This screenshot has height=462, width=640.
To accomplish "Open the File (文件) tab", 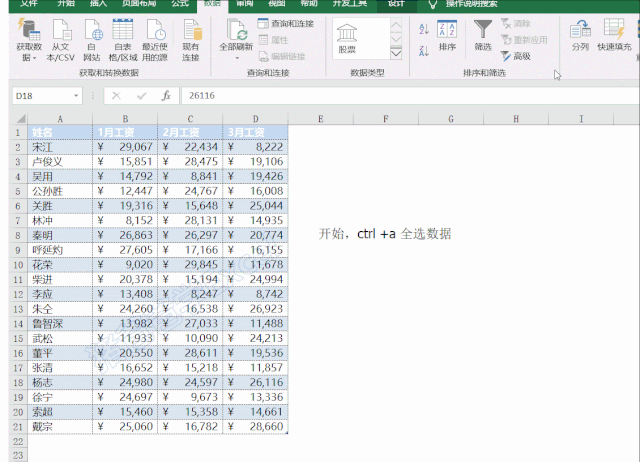I will pyautogui.click(x=29, y=4).
